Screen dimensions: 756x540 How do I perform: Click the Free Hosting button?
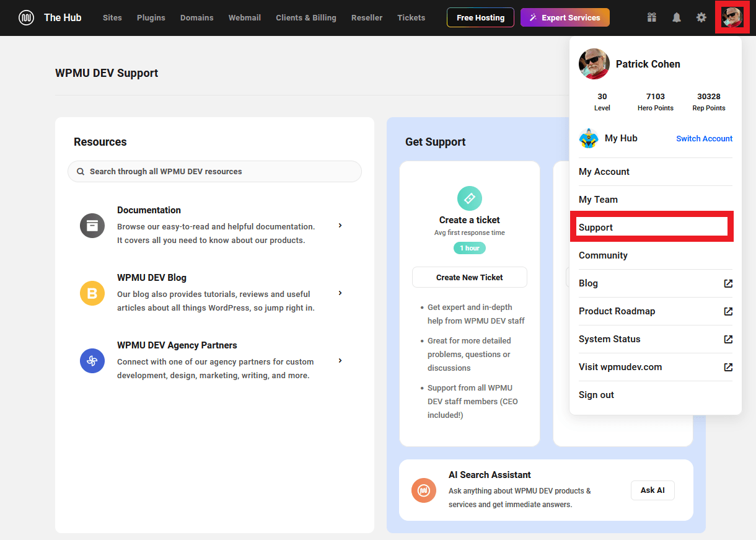tap(480, 17)
